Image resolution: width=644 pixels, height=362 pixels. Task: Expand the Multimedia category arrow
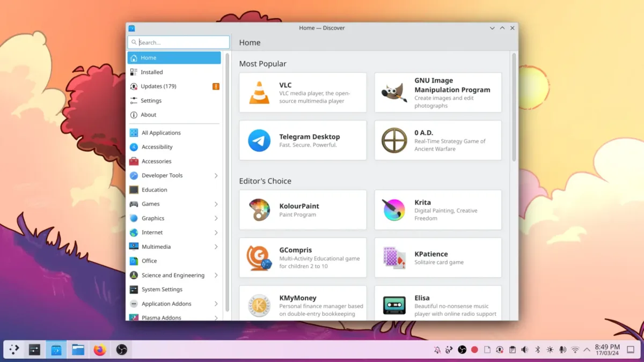point(216,247)
